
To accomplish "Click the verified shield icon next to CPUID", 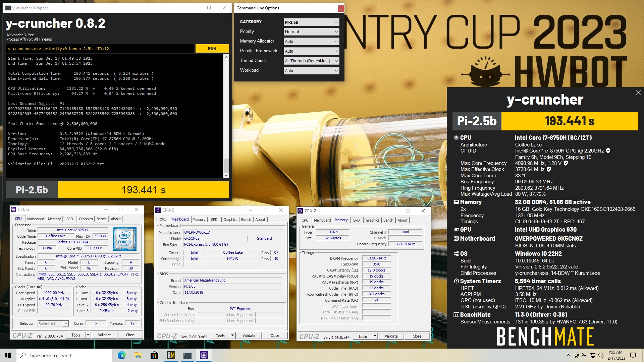I will pos(608,151).
